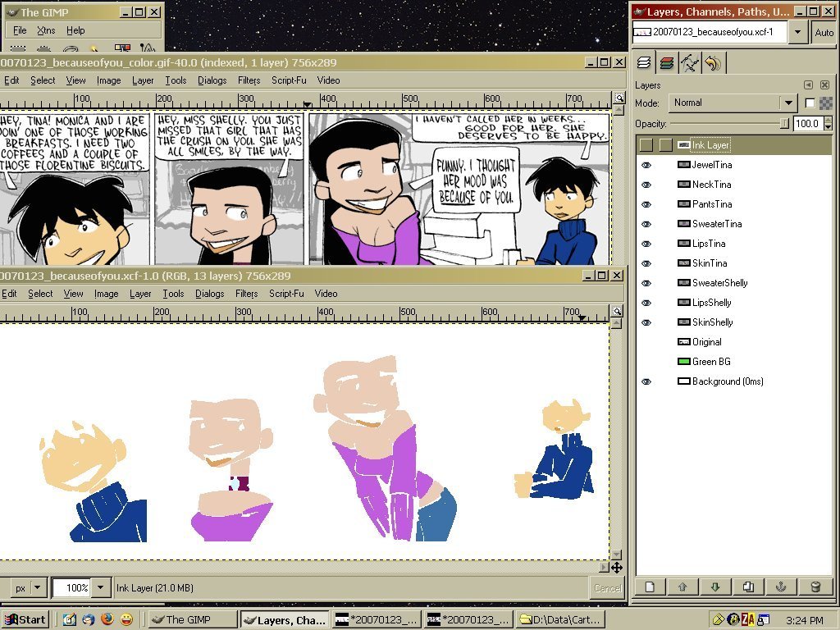Hide the NeckTina layer
Viewport: 840px width, 630px height.
(646, 185)
